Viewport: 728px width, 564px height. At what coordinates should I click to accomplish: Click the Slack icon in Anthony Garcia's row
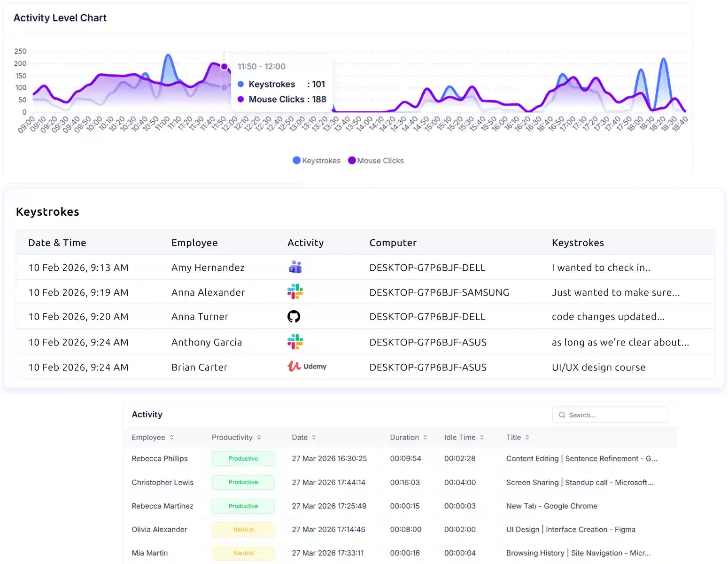pyautogui.click(x=295, y=342)
